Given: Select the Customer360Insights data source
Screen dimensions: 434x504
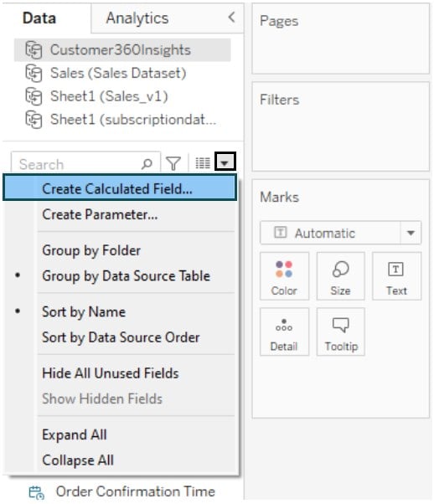Looking at the screenshot, I should [x=122, y=50].
